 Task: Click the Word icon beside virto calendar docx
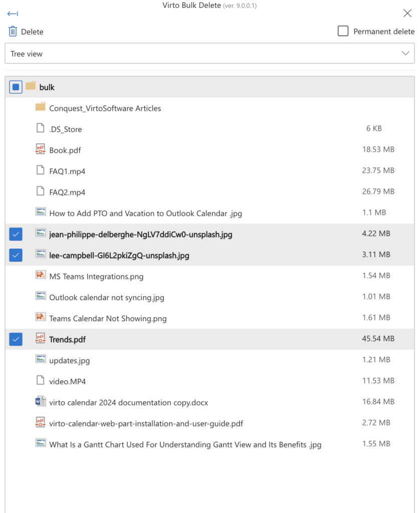40,401
